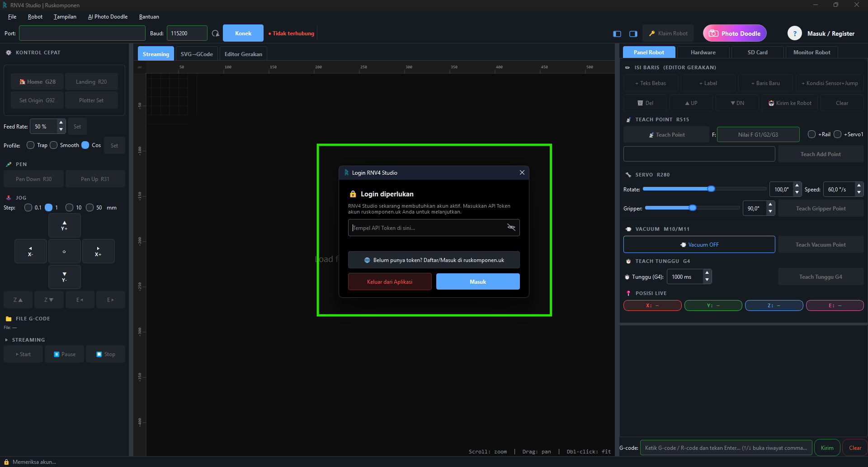Click the Konek connect button
Image resolution: width=868 pixels, height=467 pixels.
coord(243,33)
